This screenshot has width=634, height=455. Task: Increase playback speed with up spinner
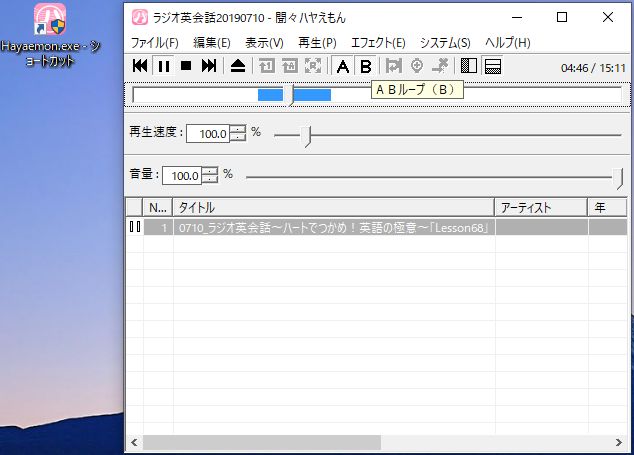coord(238,129)
